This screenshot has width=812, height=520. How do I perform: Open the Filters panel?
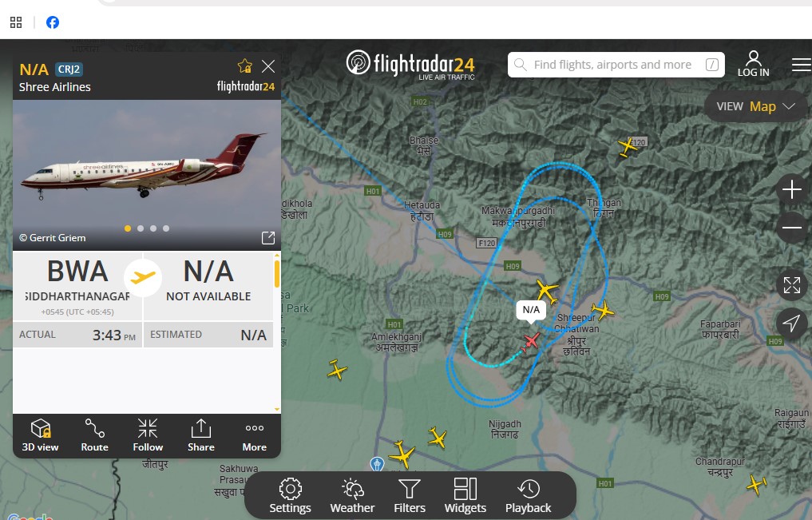click(409, 496)
